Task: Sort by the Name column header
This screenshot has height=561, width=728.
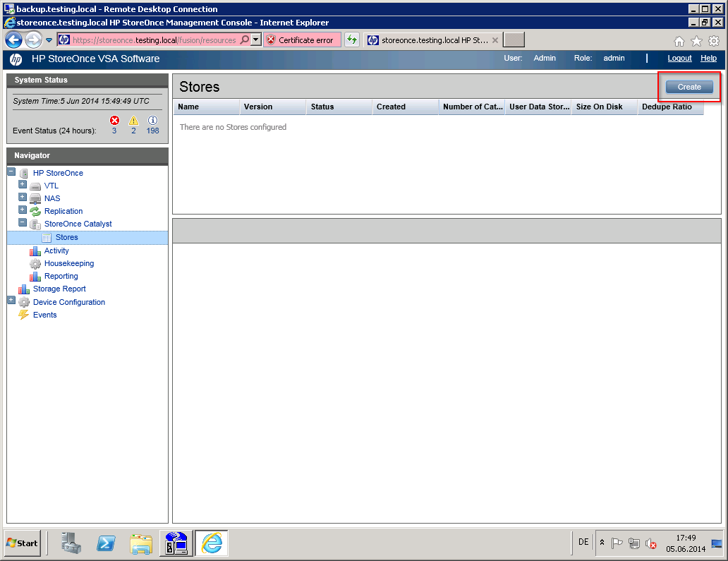Action: 207,107
